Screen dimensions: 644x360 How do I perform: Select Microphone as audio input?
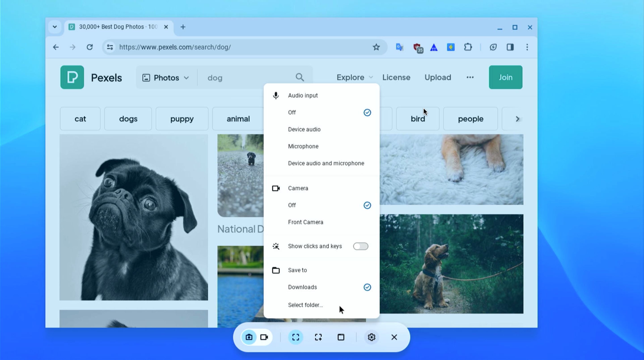pyautogui.click(x=303, y=146)
